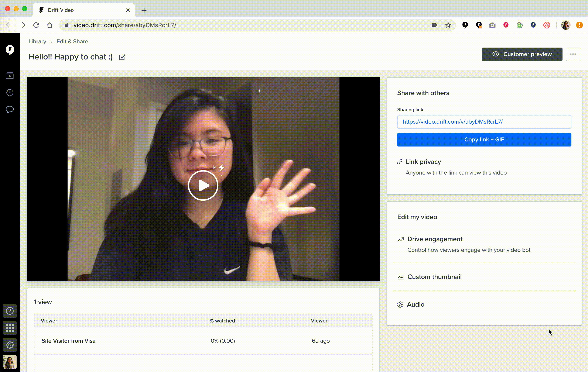Close the Drift Video tab
Screen dimensions: 588x372
(128, 10)
